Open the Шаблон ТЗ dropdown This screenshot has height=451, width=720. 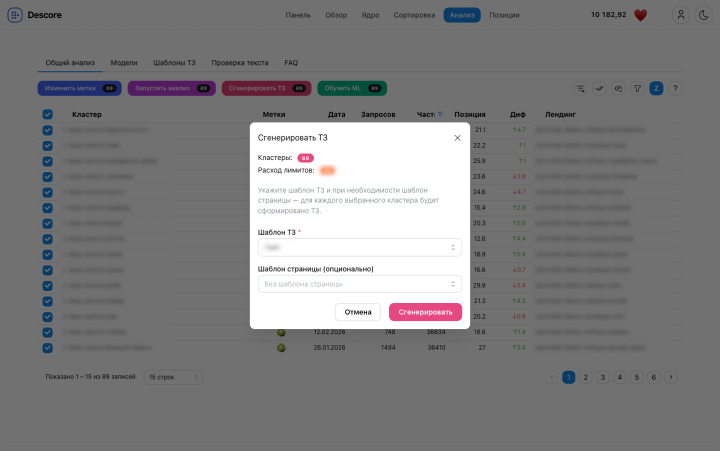point(359,247)
